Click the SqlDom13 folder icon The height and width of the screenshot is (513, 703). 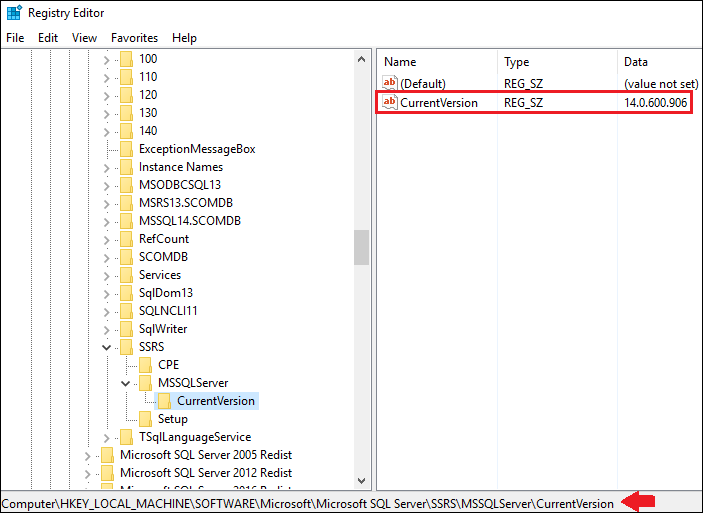(x=126, y=293)
